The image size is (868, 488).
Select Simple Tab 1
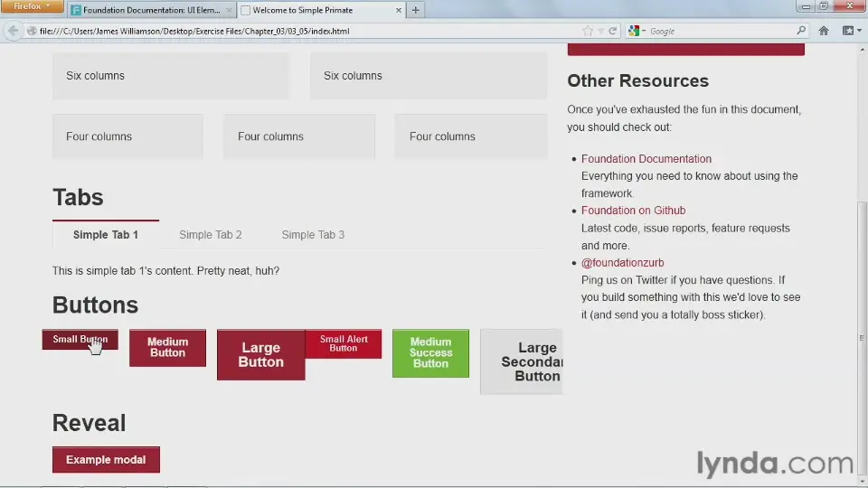click(106, 235)
